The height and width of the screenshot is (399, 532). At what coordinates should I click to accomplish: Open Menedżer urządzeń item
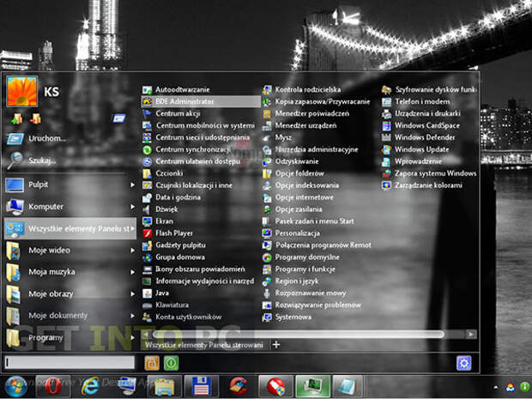(x=299, y=125)
